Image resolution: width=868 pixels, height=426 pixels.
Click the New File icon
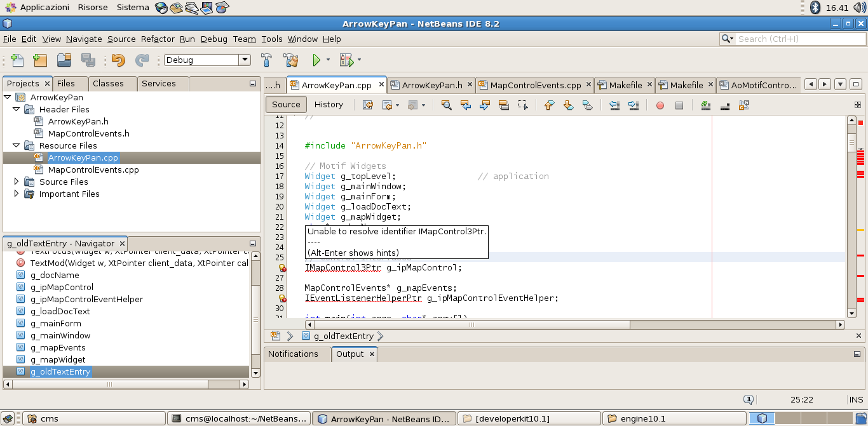point(17,60)
